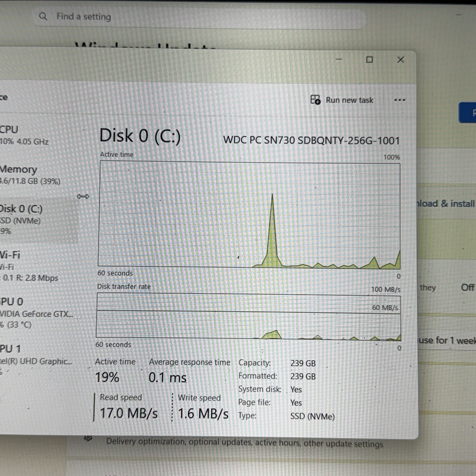The image size is (476, 476).
Task: Click the 100 MB/s transfer rate label
Action: 386,289
